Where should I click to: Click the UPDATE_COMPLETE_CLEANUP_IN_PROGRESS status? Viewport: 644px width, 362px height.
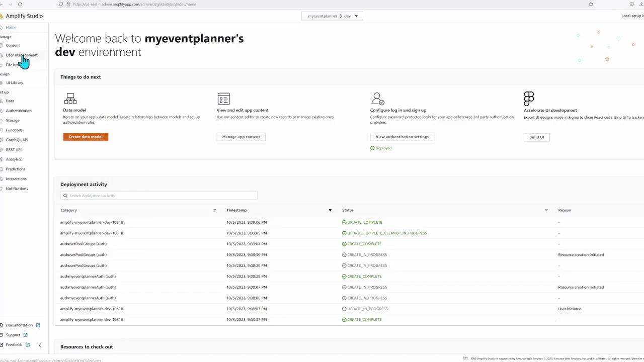click(387, 233)
